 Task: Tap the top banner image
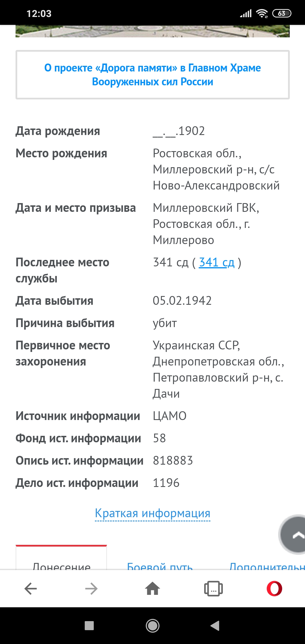pyautogui.click(x=152, y=31)
